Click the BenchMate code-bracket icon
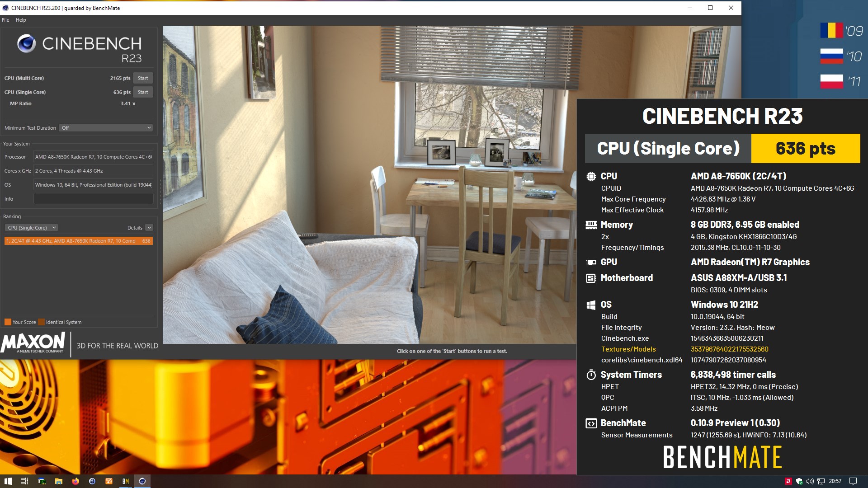The height and width of the screenshot is (488, 868). click(x=591, y=423)
